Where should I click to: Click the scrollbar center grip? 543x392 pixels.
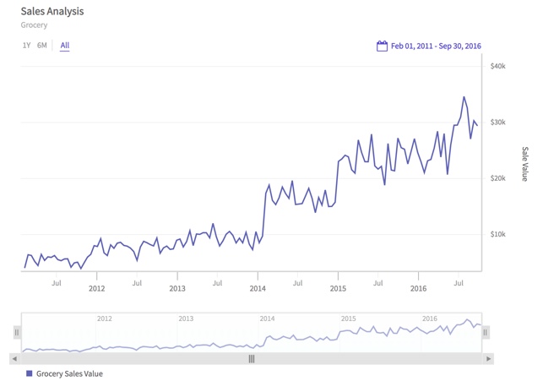pyautogui.click(x=252, y=359)
